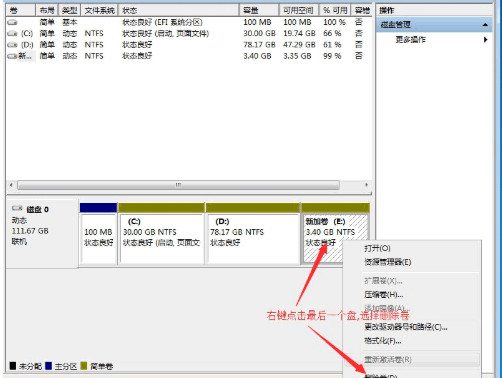Click the 78.17 GB capacity cell

point(259,45)
